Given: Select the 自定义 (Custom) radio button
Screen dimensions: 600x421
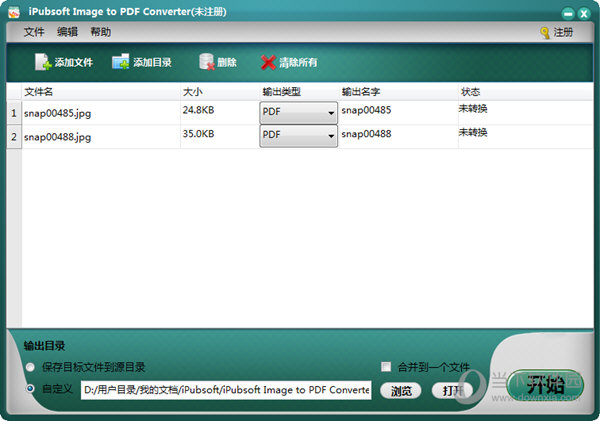Looking at the screenshot, I should [30, 389].
